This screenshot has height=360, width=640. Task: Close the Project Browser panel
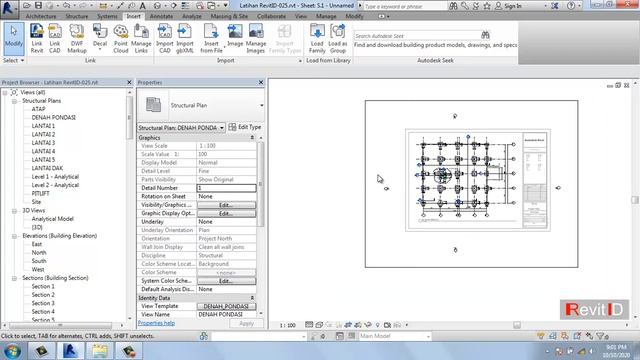(x=129, y=82)
